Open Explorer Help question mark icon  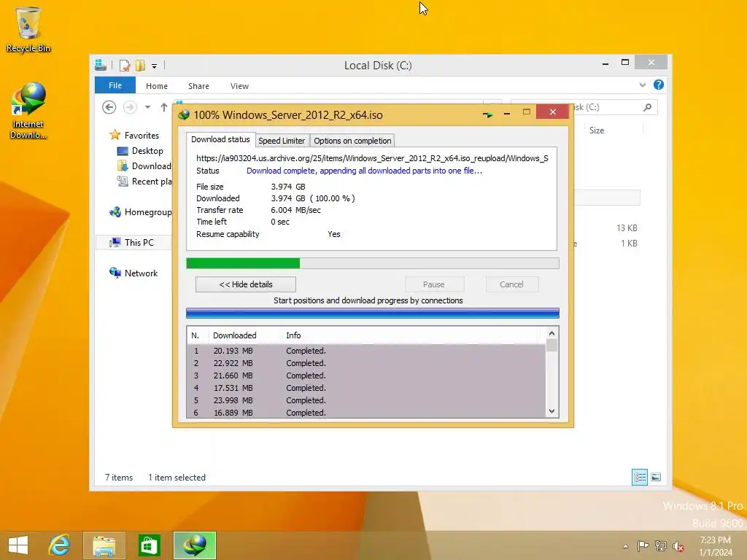click(x=659, y=85)
